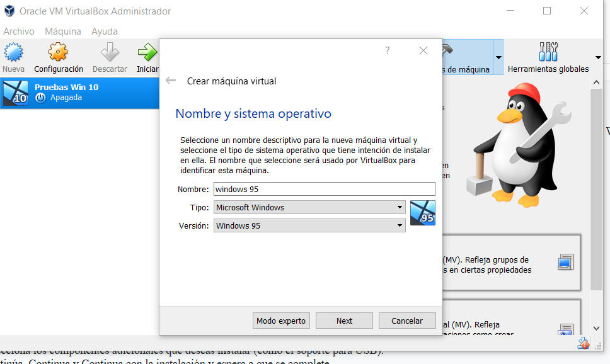This screenshot has height=364, width=610.
Task: Expand the Herramientas globales dropdown arrow
Action: 598,57
